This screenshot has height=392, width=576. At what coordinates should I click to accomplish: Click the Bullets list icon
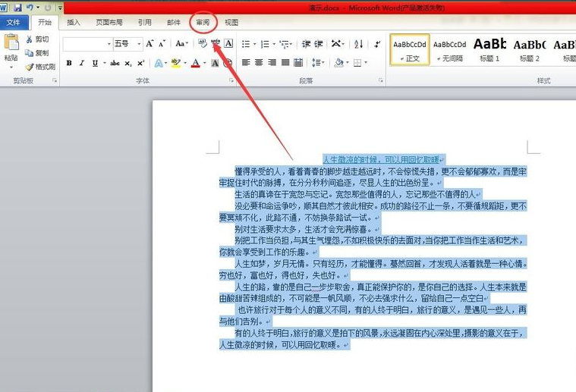246,44
